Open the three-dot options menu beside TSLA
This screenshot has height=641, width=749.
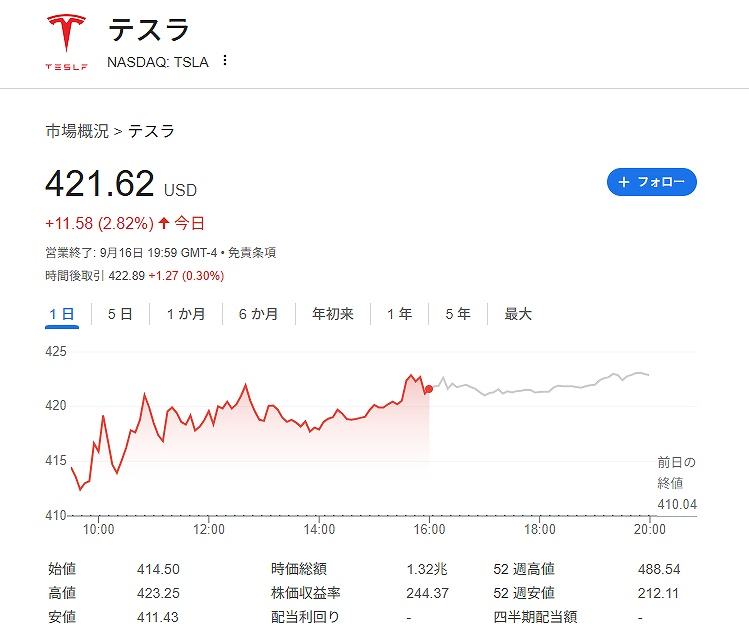pos(224,61)
